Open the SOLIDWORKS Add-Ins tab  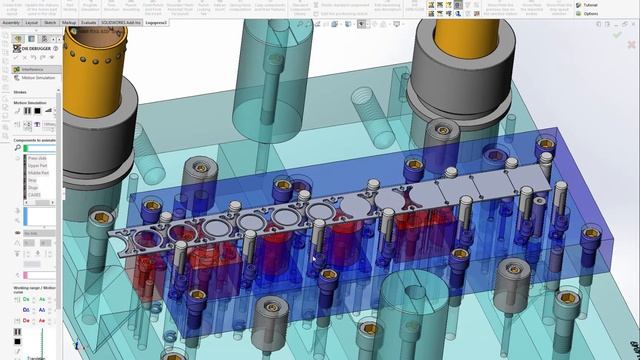[x=121, y=23]
